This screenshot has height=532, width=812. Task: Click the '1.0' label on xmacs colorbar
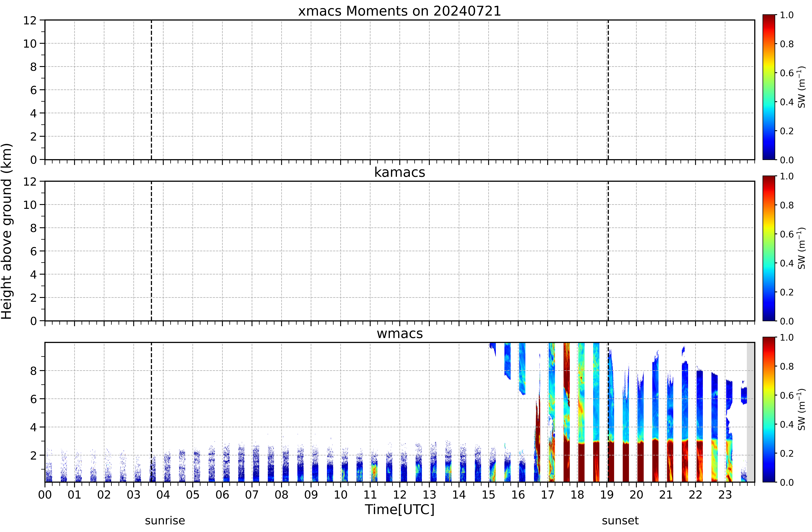(787, 15)
